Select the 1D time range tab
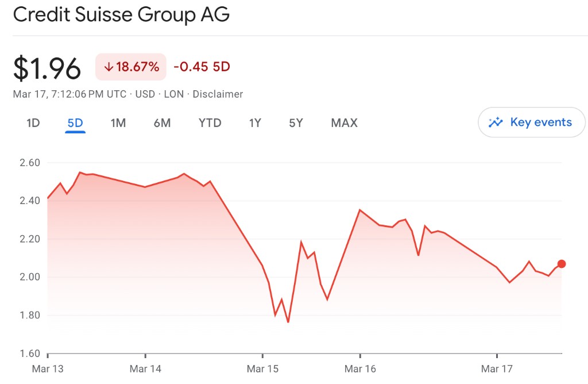This screenshot has width=588, height=384. [x=33, y=122]
